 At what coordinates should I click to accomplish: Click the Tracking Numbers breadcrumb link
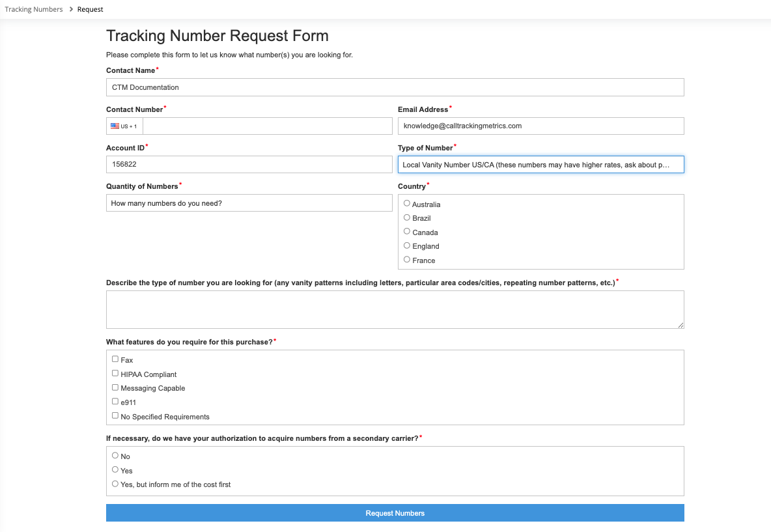coord(34,9)
